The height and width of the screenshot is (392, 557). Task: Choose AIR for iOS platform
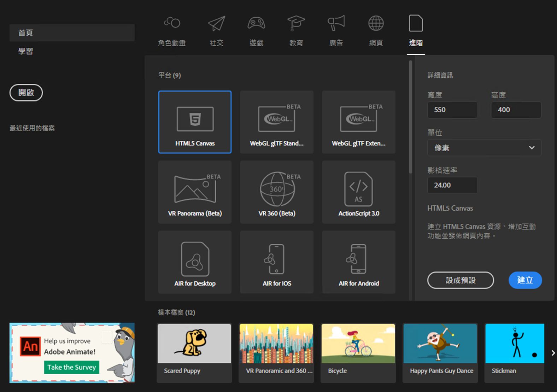pyautogui.click(x=277, y=262)
